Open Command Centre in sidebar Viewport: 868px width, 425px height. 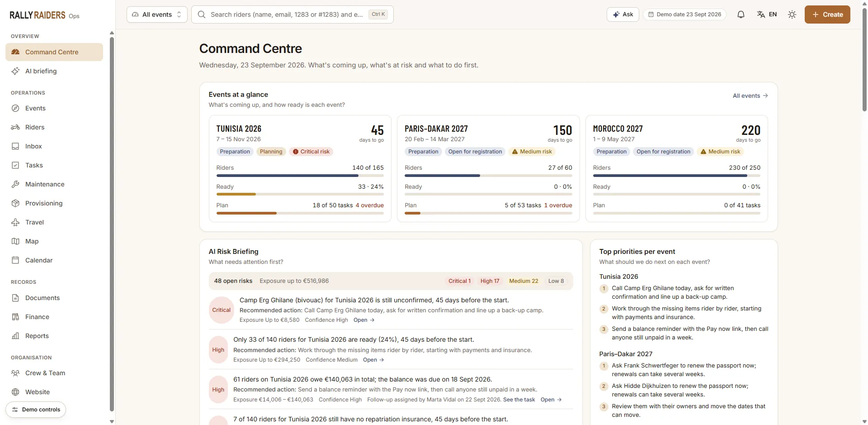pos(54,52)
